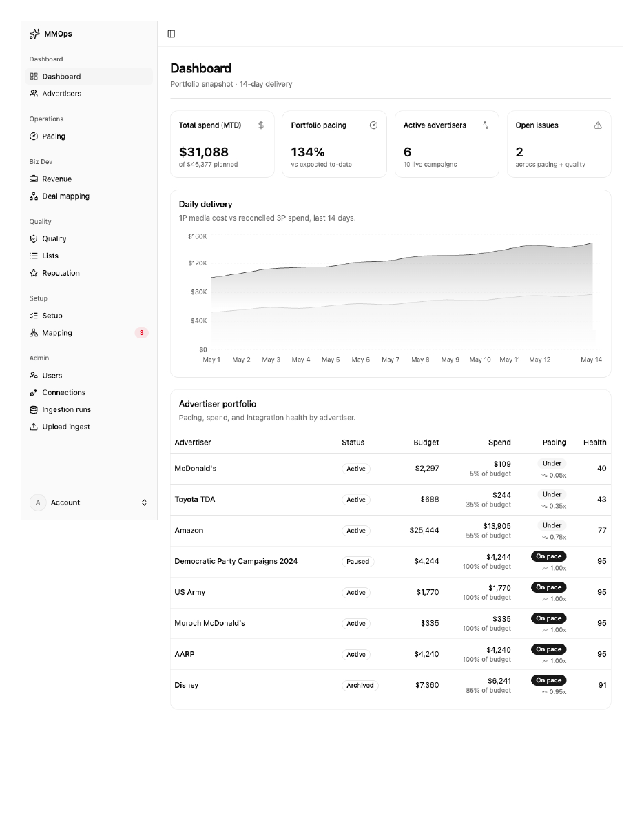Click the Budget column header

pos(426,443)
